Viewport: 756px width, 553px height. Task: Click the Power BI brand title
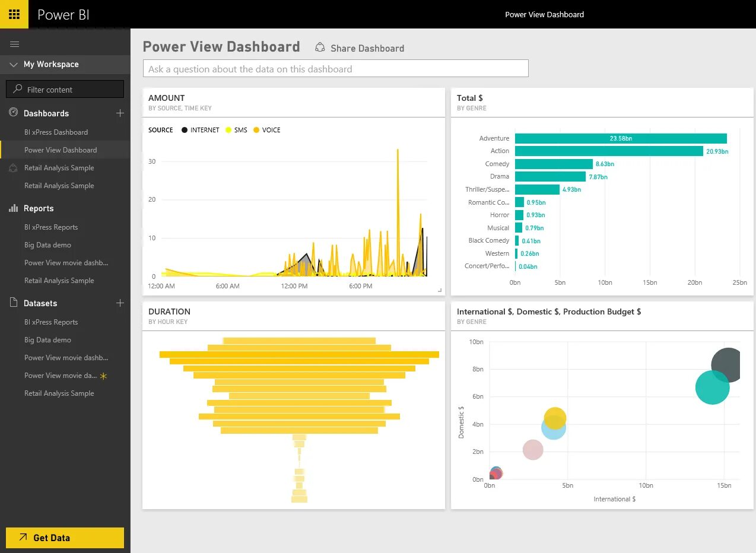63,15
